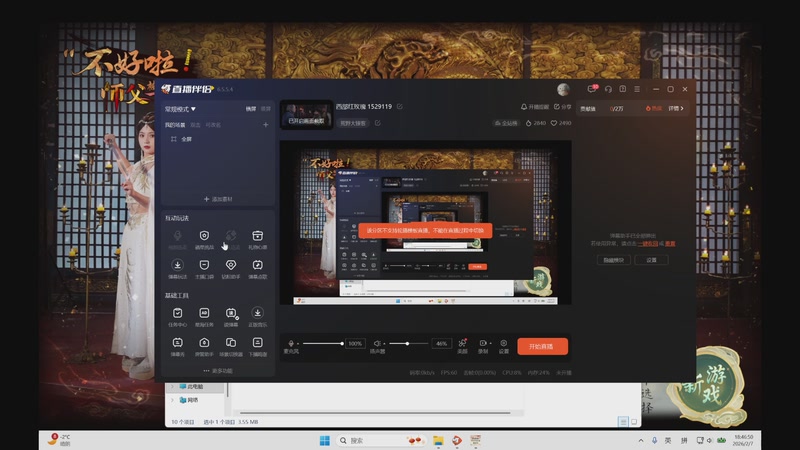Open the feedback icon next to headset
This screenshot has height=450, width=800.
point(622,89)
